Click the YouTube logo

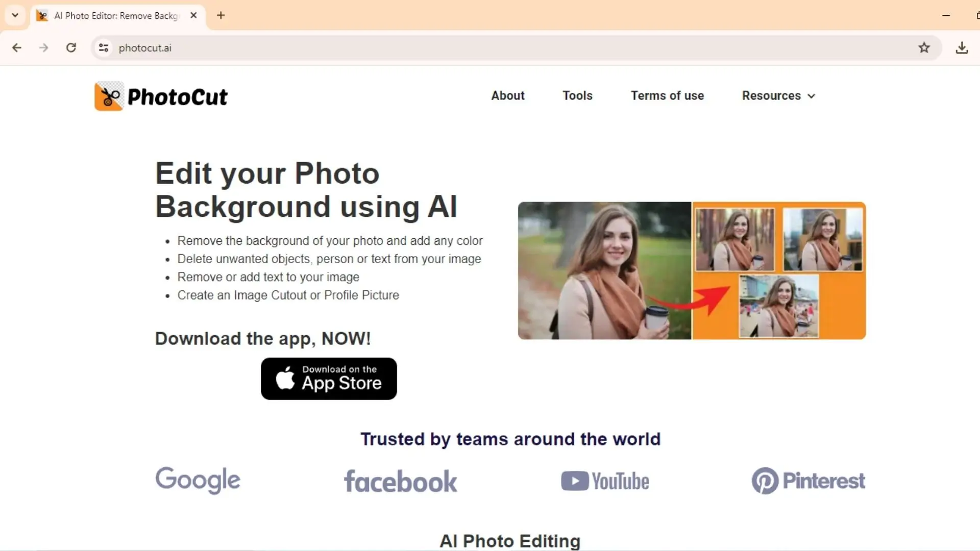605,481
